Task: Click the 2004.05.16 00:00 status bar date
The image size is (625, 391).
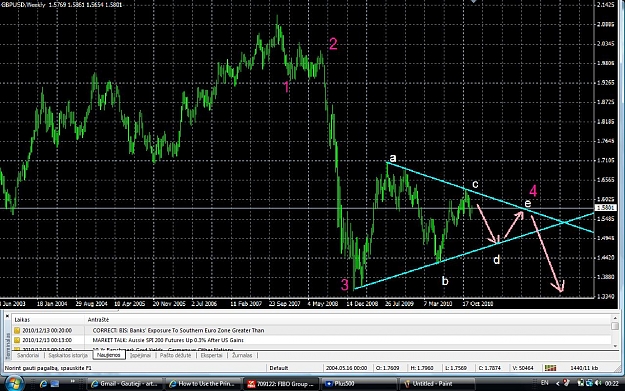Action: coord(346,368)
